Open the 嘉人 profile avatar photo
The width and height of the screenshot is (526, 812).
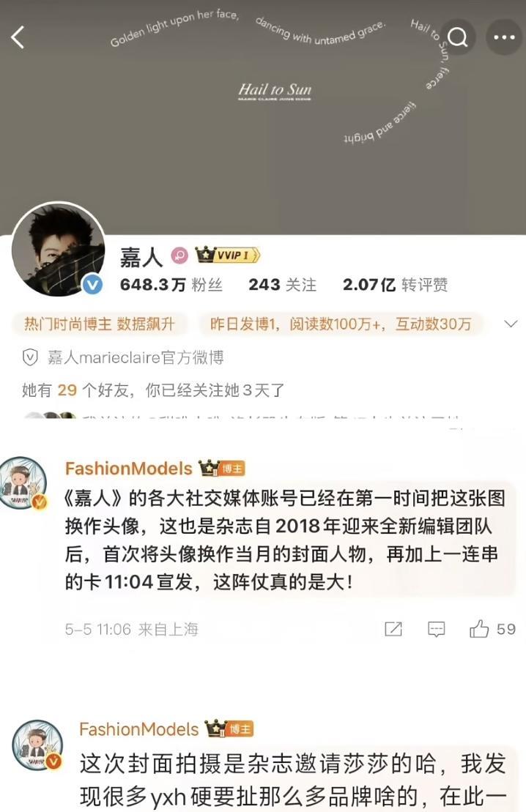59,249
